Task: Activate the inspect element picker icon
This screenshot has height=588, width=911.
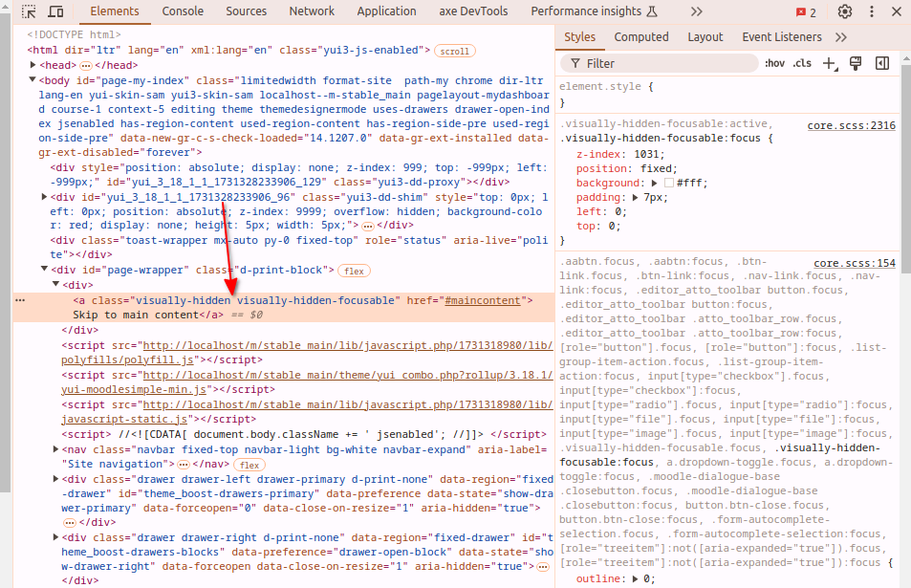Action: (29, 11)
